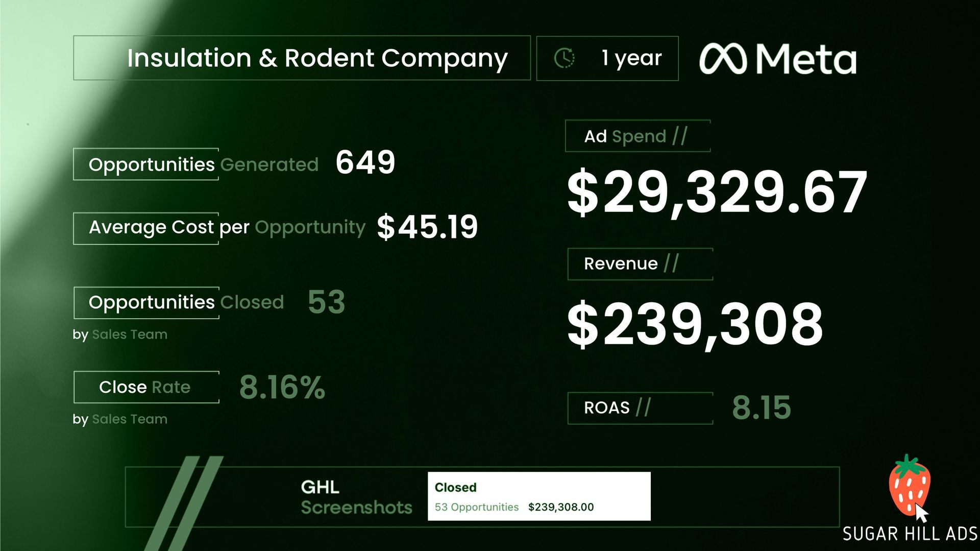
Task: Select the $239,308 revenue amount
Action: pos(695,324)
